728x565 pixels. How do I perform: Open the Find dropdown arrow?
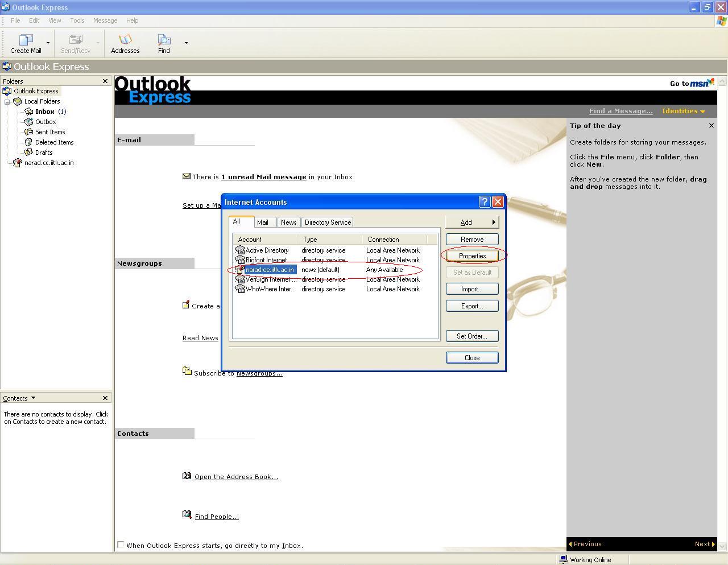(186, 43)
